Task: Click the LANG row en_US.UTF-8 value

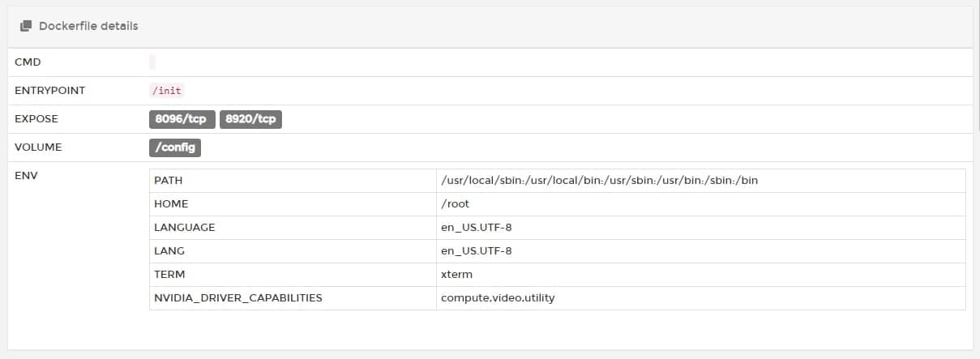Action: pos(476,251)
